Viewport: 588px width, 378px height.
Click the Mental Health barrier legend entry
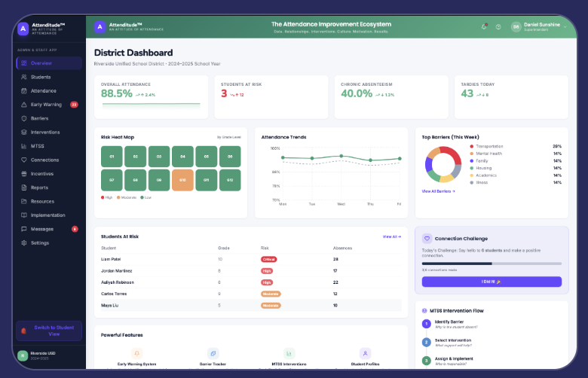coord(516,154)
